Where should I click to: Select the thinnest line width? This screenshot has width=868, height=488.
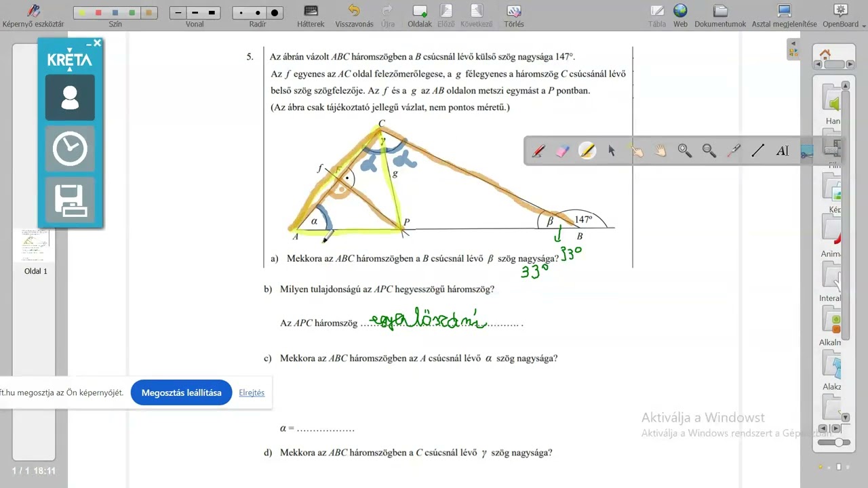[x=178, y=13]
